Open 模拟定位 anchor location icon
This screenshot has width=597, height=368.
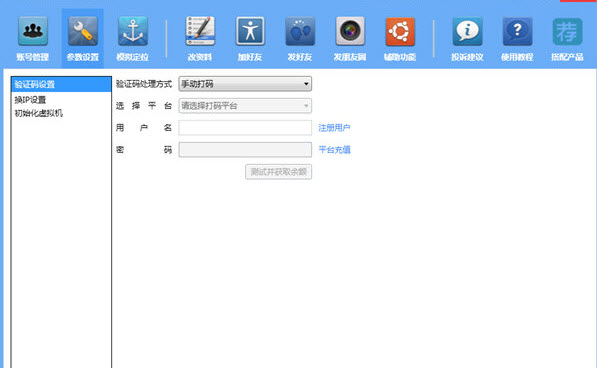click(132, 31)
